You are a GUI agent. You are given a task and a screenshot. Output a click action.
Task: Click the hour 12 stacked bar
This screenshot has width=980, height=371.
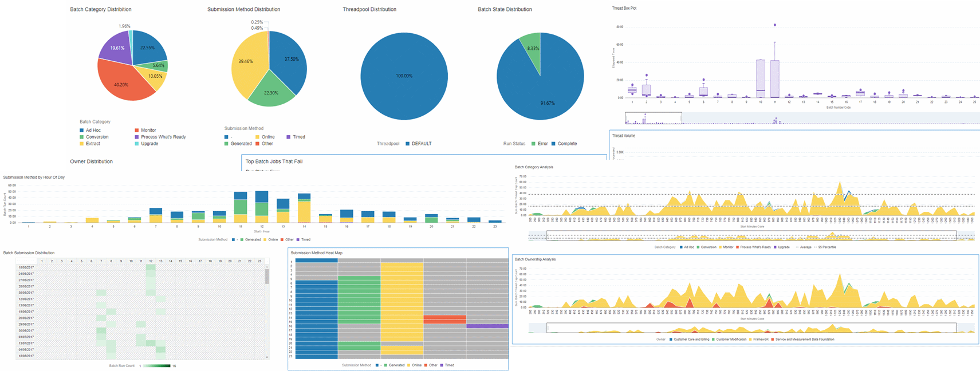[262, 207]
